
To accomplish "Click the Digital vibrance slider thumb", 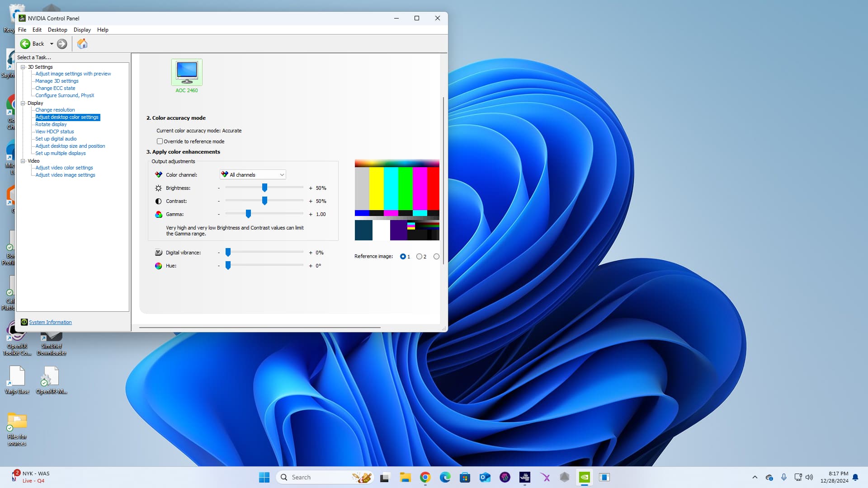I will coord(228,252).
